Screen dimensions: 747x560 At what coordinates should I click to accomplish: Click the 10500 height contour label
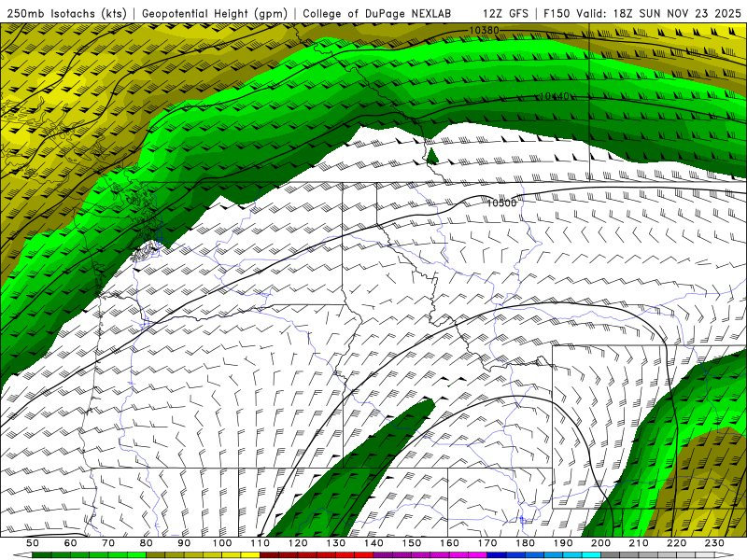point(501,203)
